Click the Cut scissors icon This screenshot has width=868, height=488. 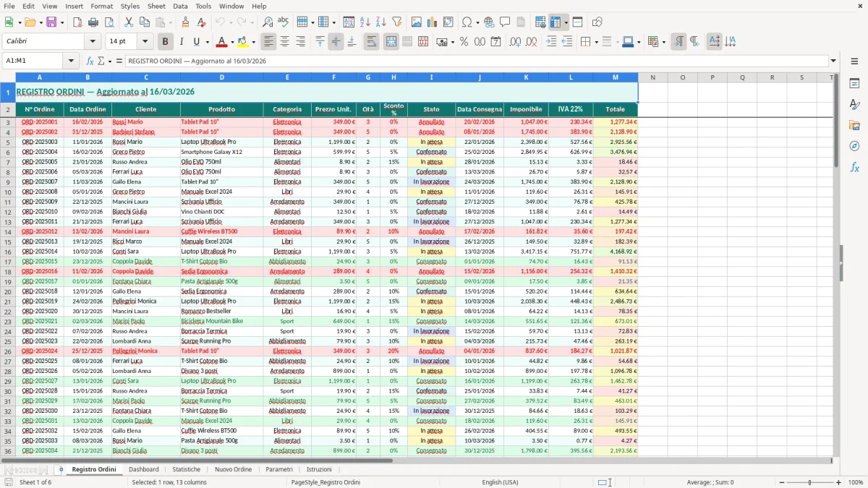click(x=129, y=22)
